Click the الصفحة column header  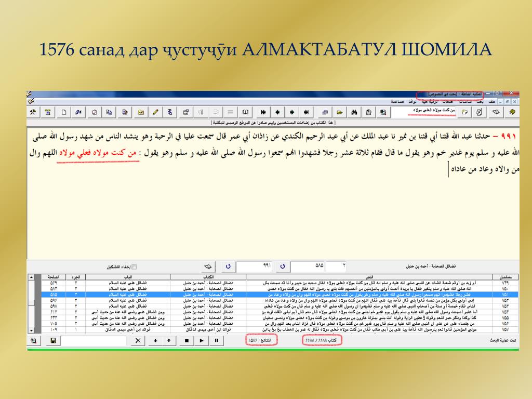tap(54, 277)
